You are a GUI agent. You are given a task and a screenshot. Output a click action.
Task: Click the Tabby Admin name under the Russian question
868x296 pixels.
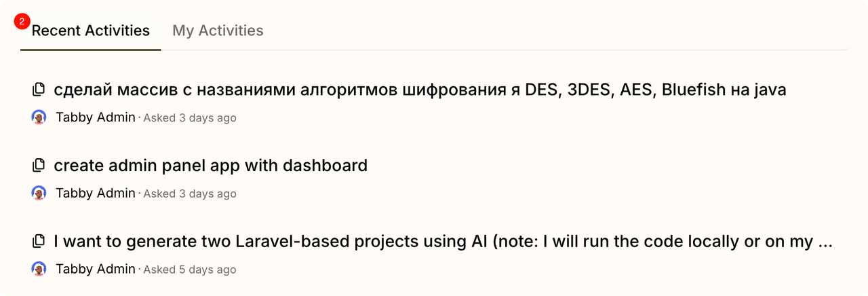pyautogui.click(x=96, y=117)
